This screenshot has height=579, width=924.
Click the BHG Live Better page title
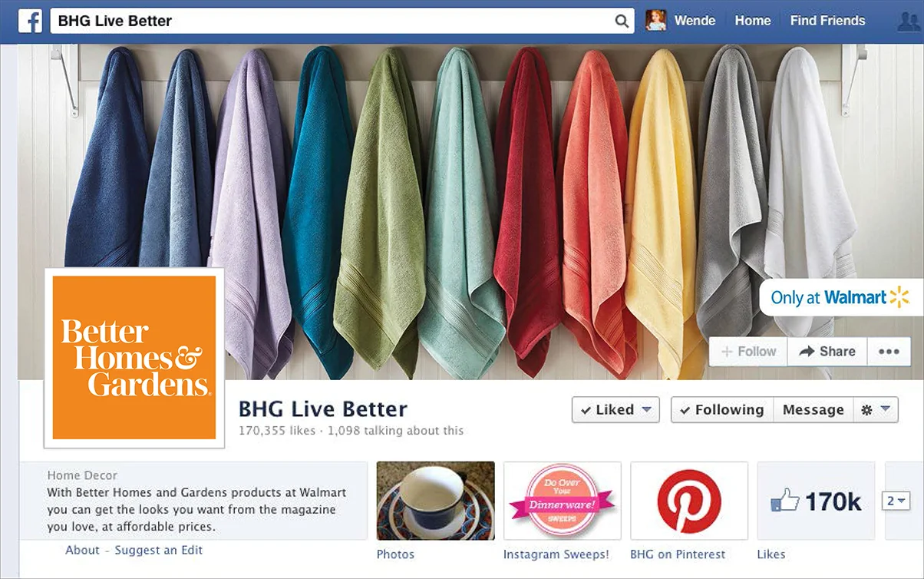tap(323, 409)
